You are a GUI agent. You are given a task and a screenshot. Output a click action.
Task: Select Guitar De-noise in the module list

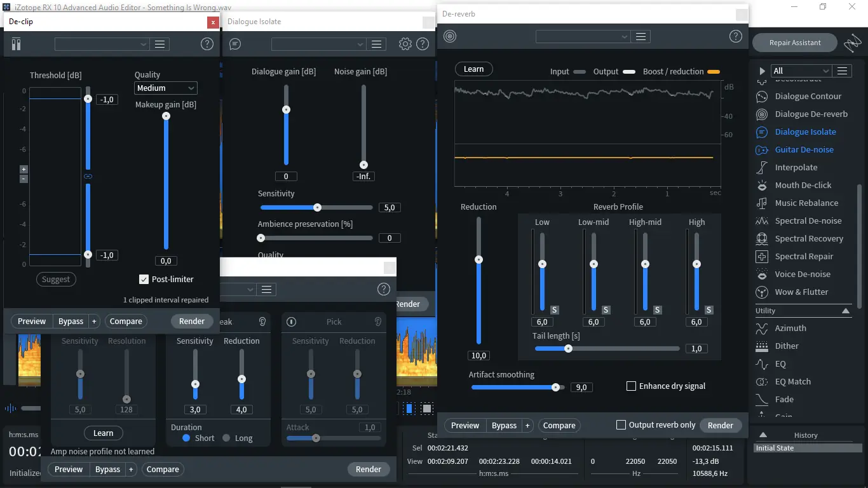click(804, 150)
